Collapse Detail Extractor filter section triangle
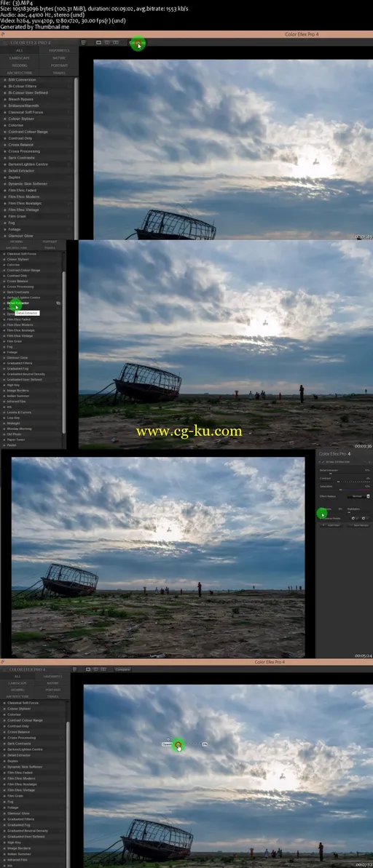The width and height of the screenshot is (373, 868). pyautogui.click(x=319, y=462)
